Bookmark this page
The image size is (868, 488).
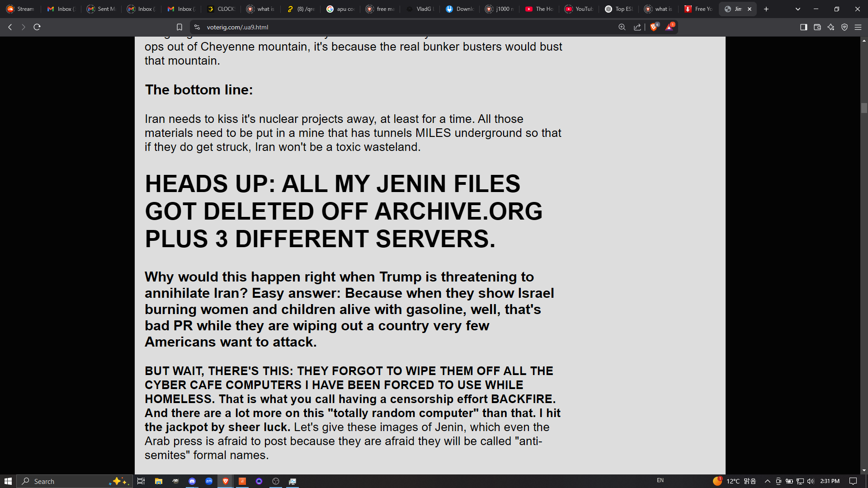tap(179, 27)
